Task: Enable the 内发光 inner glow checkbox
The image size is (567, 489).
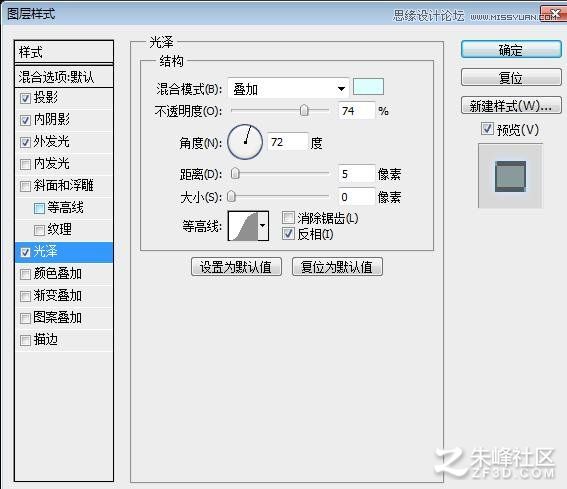Action: tap(25, 164)
